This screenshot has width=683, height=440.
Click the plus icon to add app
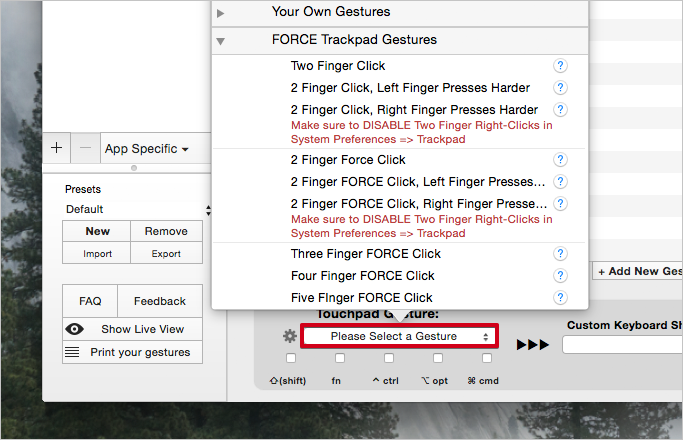[56, 148]
